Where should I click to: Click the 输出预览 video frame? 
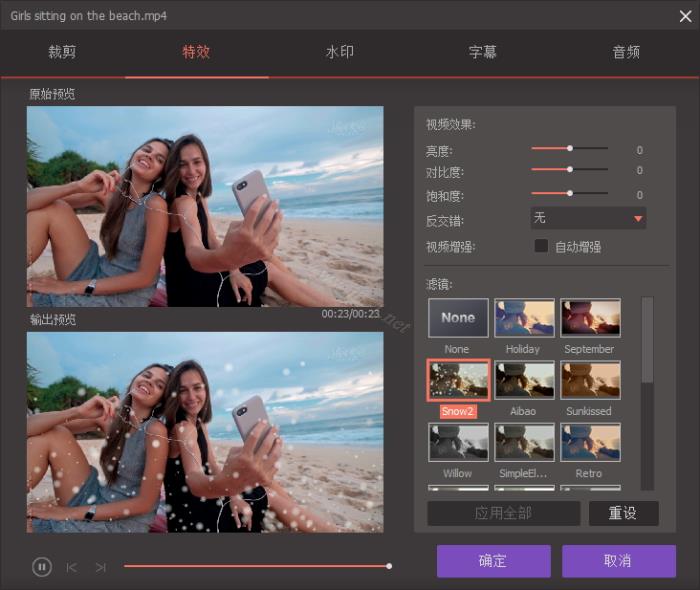tap(205, 432)
